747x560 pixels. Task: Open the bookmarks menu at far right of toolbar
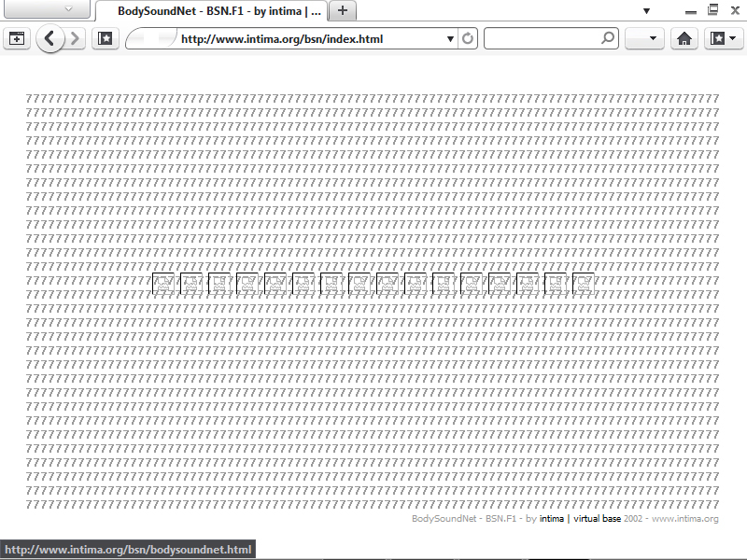click(724, 39)
